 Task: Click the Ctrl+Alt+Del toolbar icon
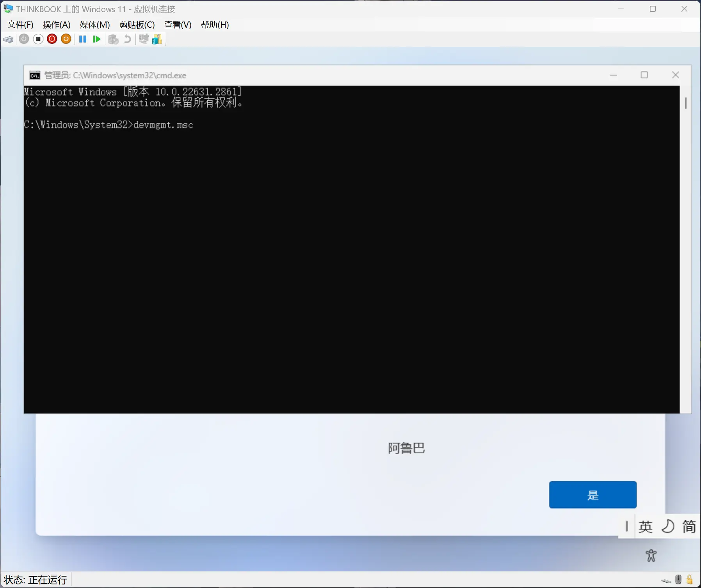[8, 39]
